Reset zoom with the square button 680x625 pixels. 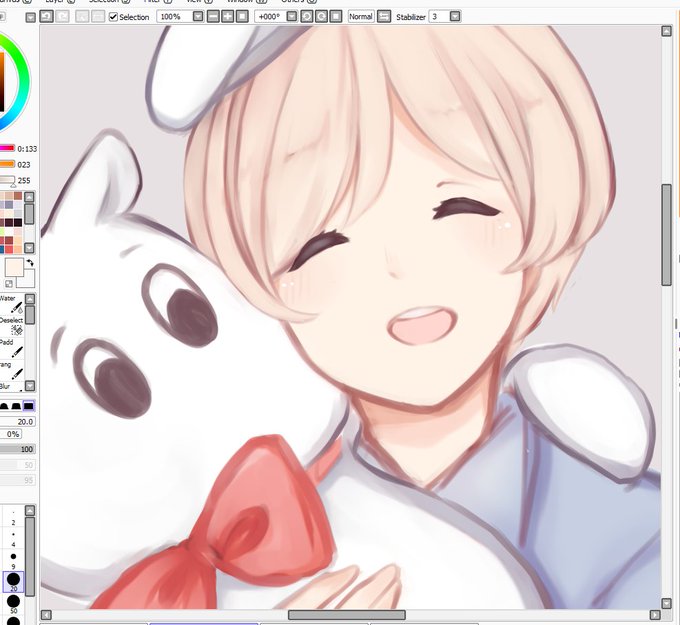tap(242, 16)
